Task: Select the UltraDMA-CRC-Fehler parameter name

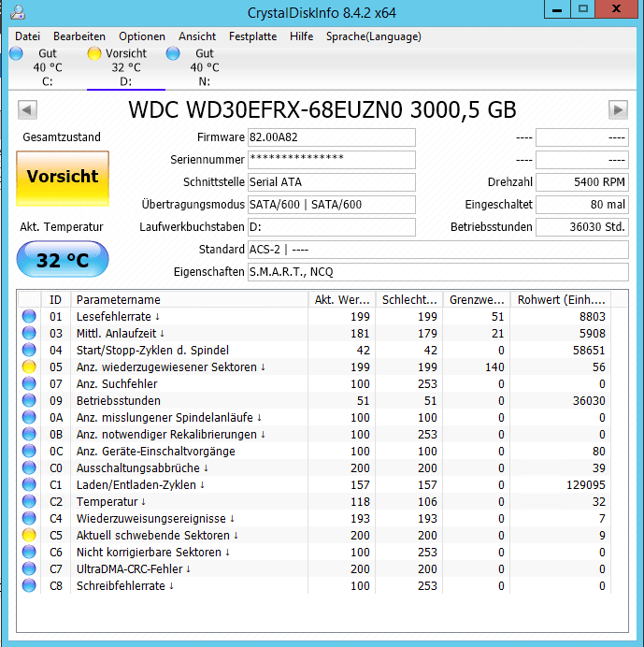Action: click(x=134, y=569)
